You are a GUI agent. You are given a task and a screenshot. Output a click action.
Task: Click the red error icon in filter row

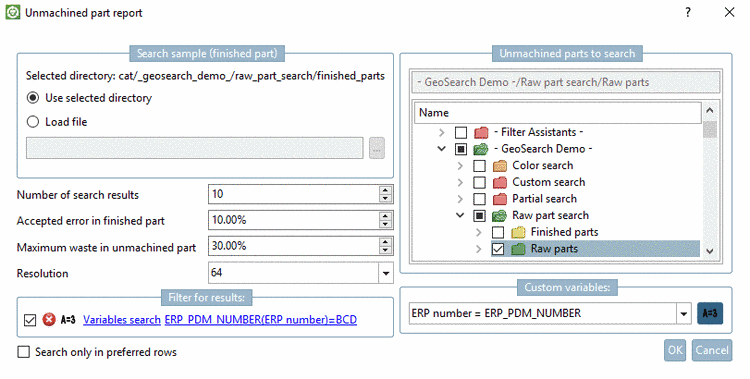pos(49,319)
